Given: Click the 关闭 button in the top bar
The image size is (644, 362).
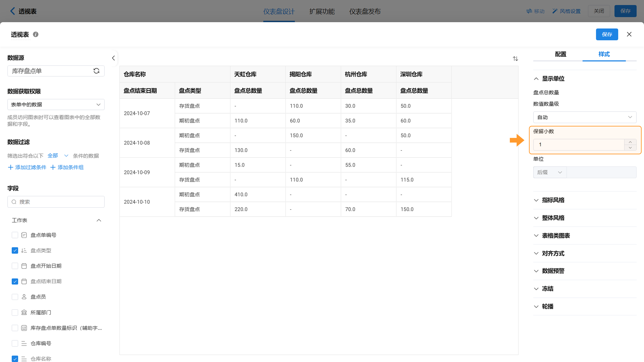Looking at the screenshot, I should [x=599, y=11].
